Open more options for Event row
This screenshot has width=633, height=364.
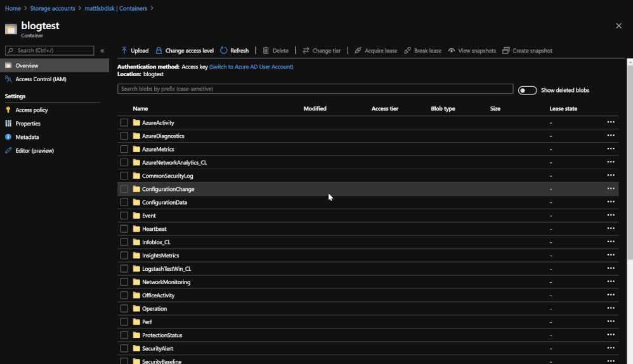(611, 215)
